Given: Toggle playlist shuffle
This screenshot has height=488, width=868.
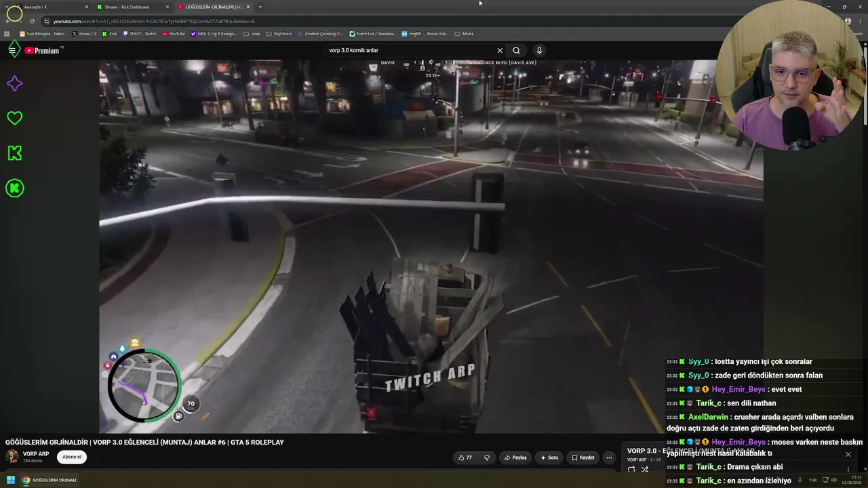Looking at the screenshot, I should pos(645,469).
